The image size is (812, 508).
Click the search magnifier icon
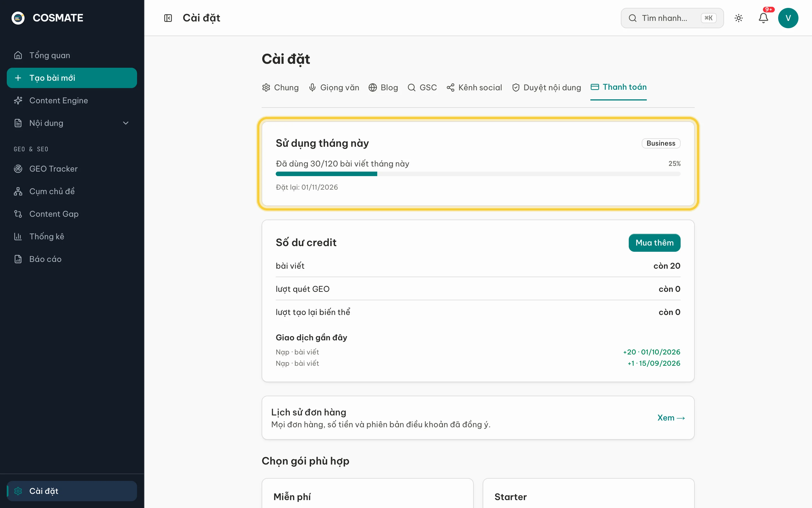(x=632, y=18)
